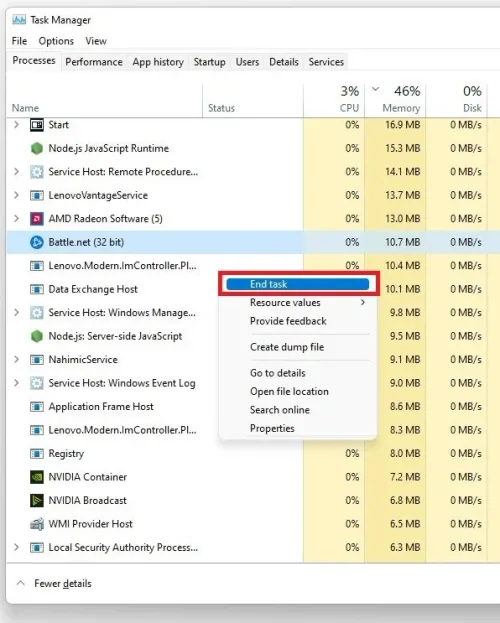Sort by the Status column header
500x623 pixels.
pyautogui.click(x=221, y=108)
